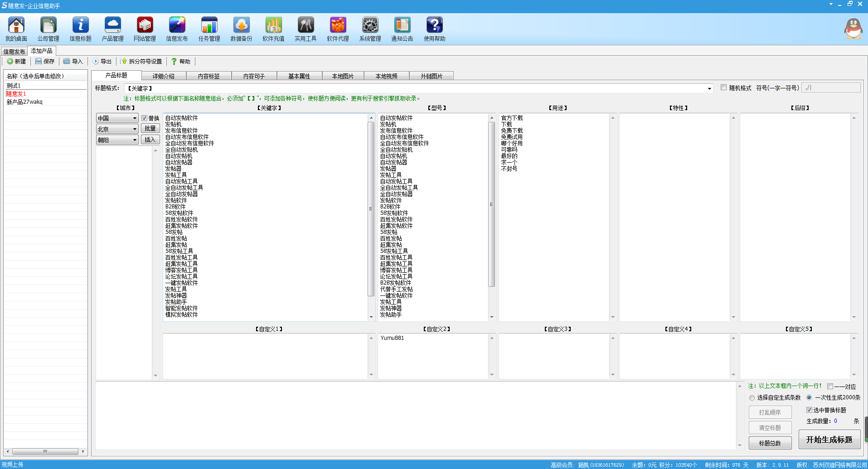Toggle 替换 checkbox

(x=144, y=118)
